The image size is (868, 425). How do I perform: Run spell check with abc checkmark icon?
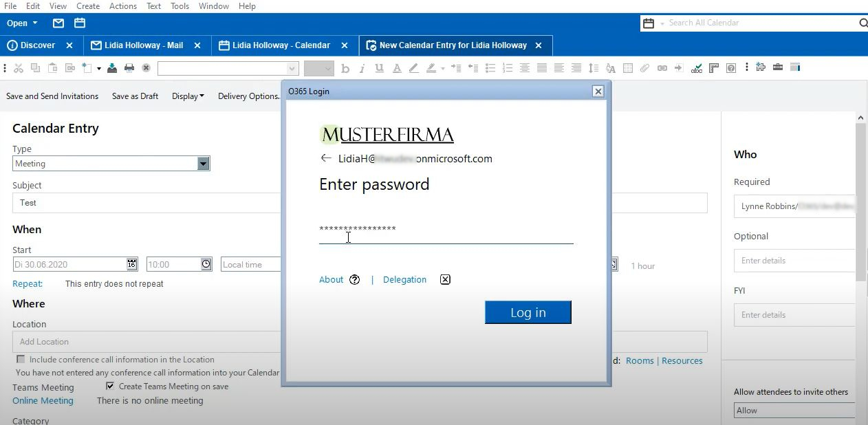click(697, 68)
